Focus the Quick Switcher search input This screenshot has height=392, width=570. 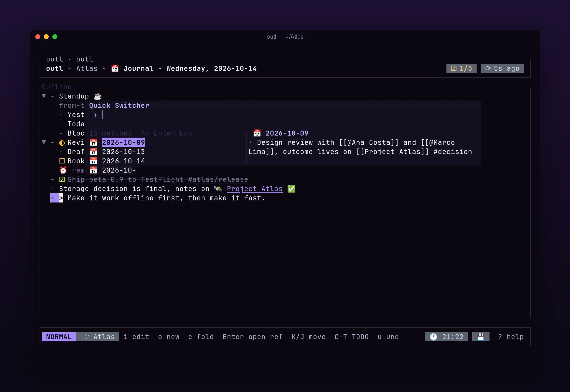(x=283, y=115)
